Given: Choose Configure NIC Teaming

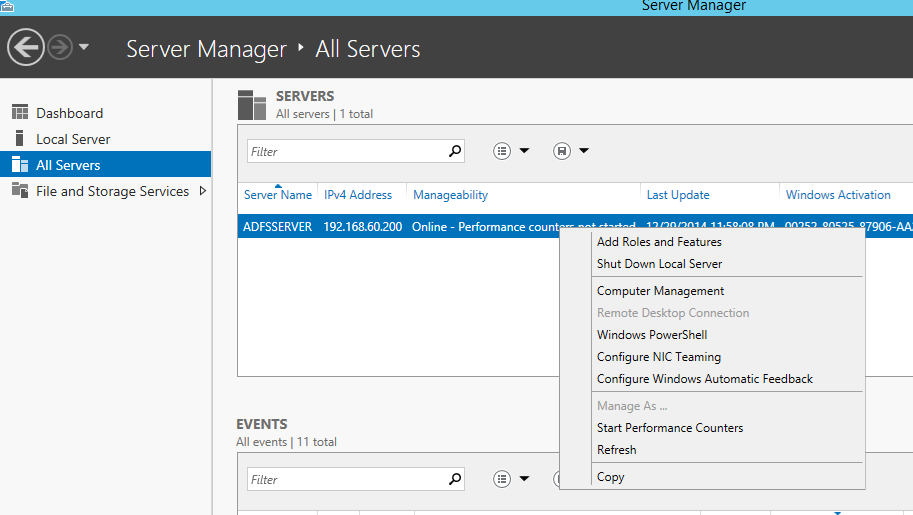Looking at the screenshot, I should (x=659, y=357).
